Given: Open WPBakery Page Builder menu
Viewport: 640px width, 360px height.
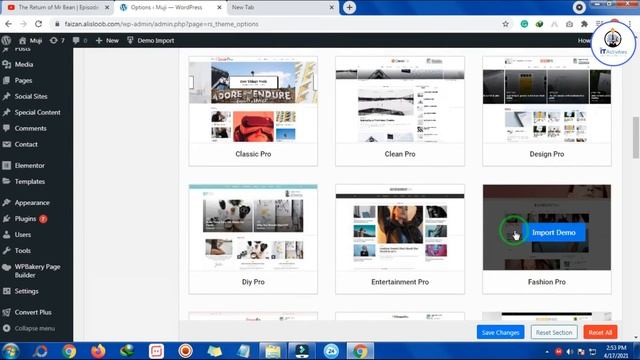Looking at the screenshot, I should pyautogui.click(x=37, y=271).
